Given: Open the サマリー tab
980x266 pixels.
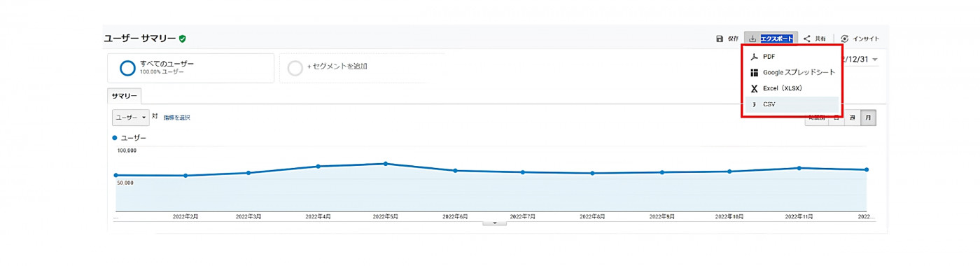Looking at the screenshot, I should (x=125, y=96).
